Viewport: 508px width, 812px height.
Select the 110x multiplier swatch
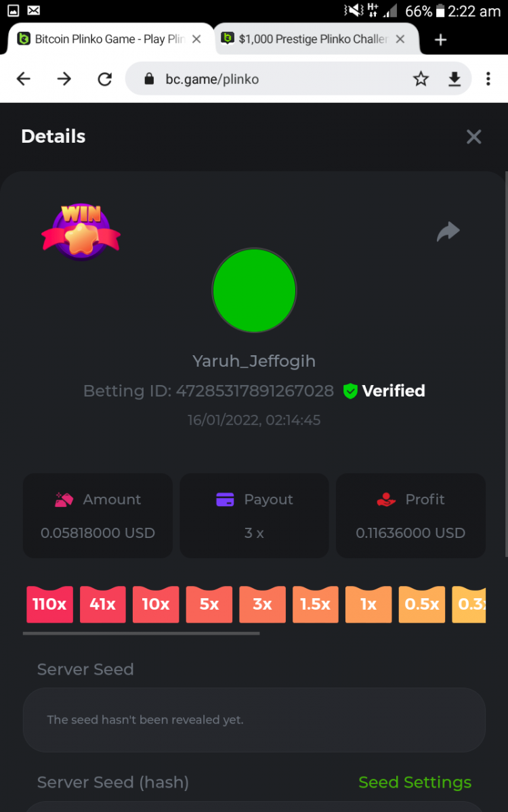[49, 604]
